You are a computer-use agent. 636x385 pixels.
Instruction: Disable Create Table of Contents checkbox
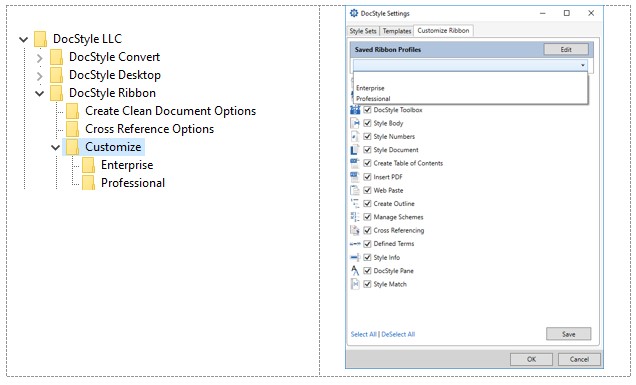[367, 163]
